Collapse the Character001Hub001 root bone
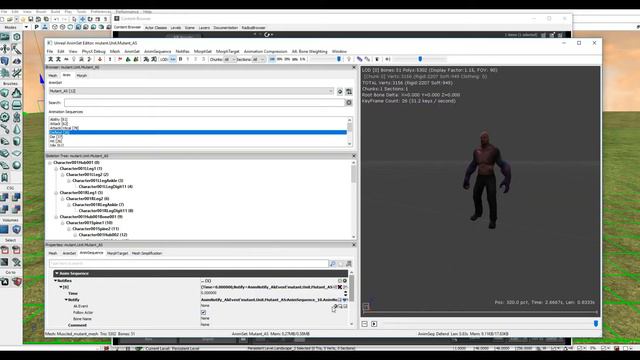 pos(50,162)
